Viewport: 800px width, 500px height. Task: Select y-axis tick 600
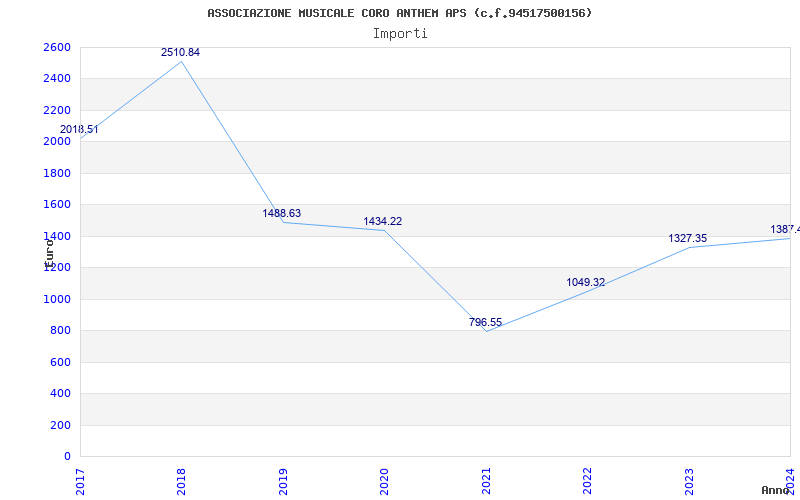point(60,362)
